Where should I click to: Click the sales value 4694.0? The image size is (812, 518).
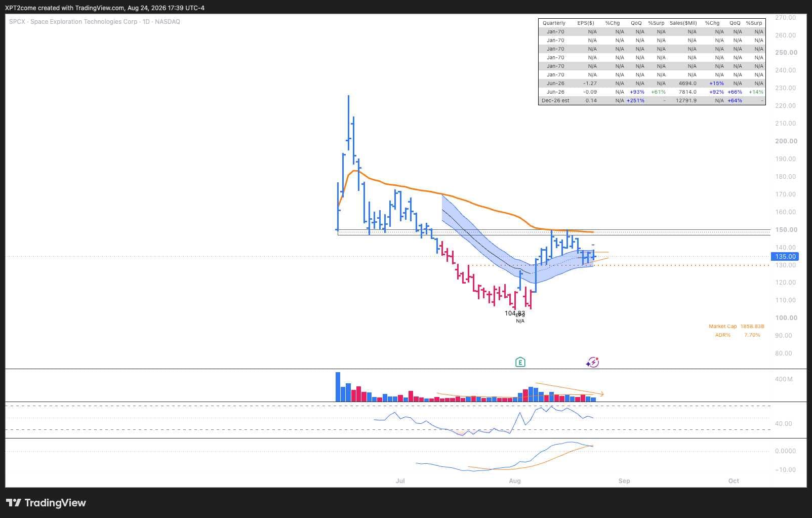pos(687,84)
